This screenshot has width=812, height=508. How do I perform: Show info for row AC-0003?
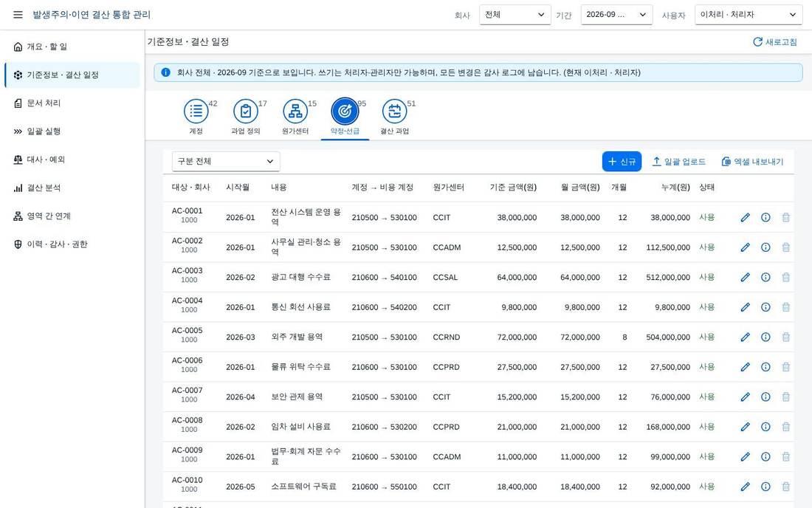click(765, 277)
